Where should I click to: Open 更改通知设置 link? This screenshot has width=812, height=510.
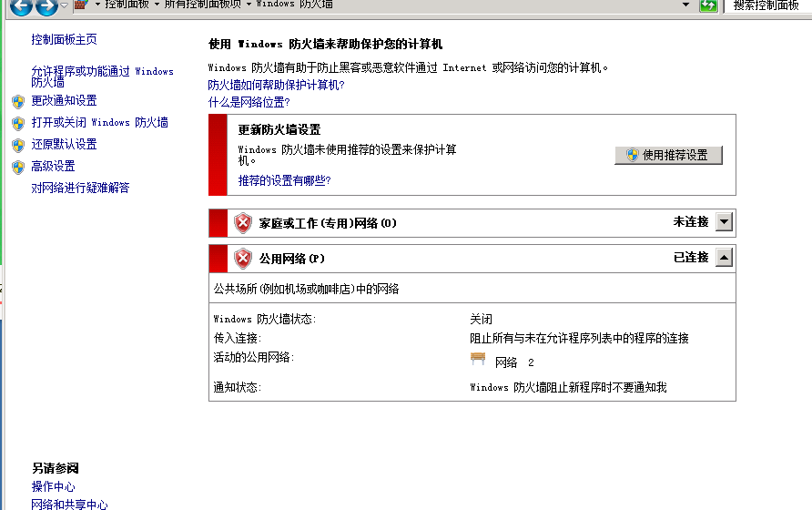click(64, 100)
